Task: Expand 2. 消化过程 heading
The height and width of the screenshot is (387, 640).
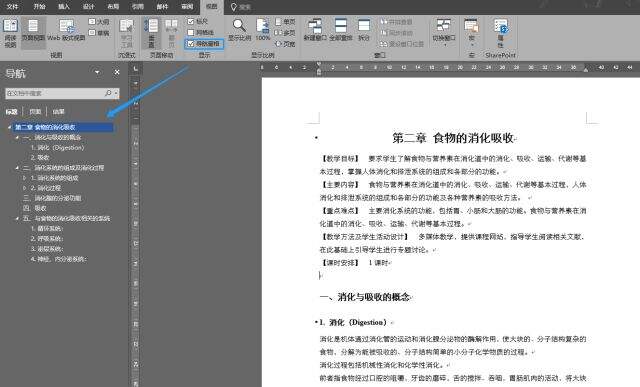Action: (24, 188)
